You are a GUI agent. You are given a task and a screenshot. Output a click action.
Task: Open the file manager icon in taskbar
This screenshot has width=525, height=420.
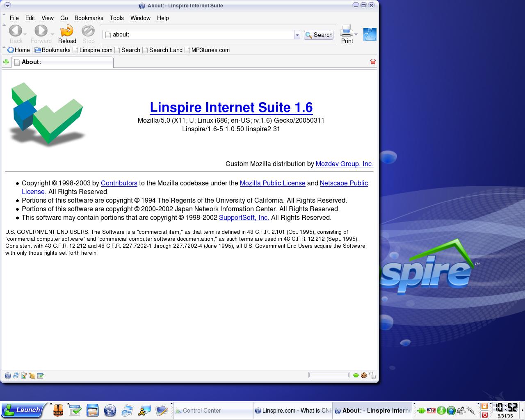pyautogui.click(x=93, y=410)
